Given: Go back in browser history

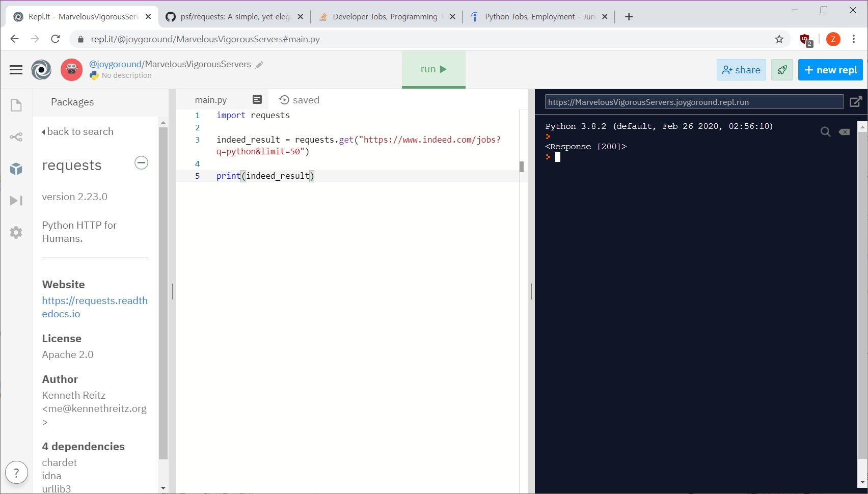Looking at the screenshot, I should (14, 39).
